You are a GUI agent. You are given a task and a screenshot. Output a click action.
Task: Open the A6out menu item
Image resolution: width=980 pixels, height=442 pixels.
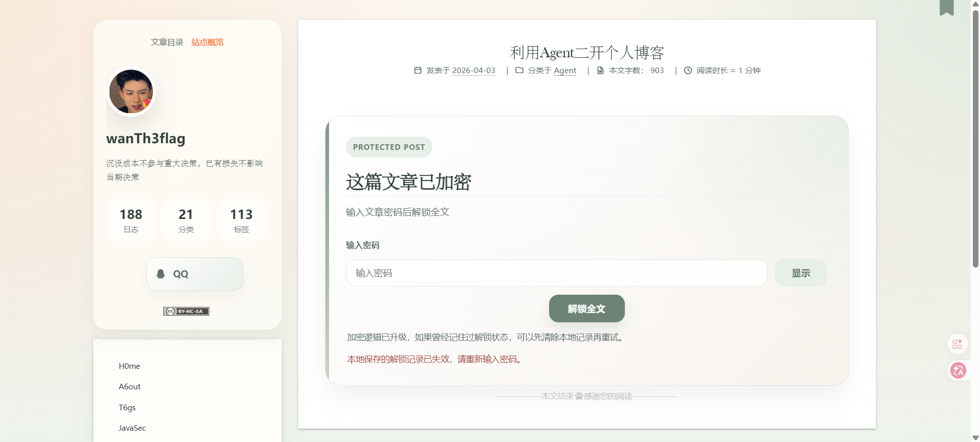pyautogui.click(x=129, y=387)
